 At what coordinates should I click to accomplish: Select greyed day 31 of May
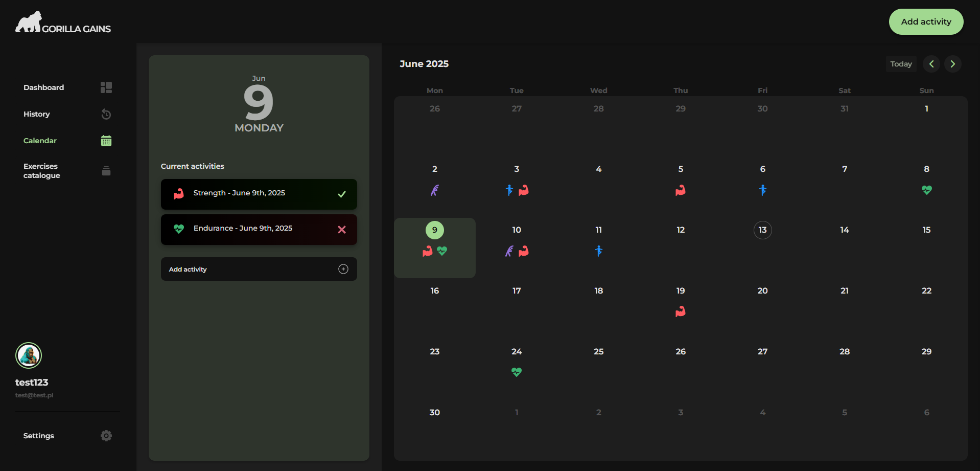[x=845, y=108]
